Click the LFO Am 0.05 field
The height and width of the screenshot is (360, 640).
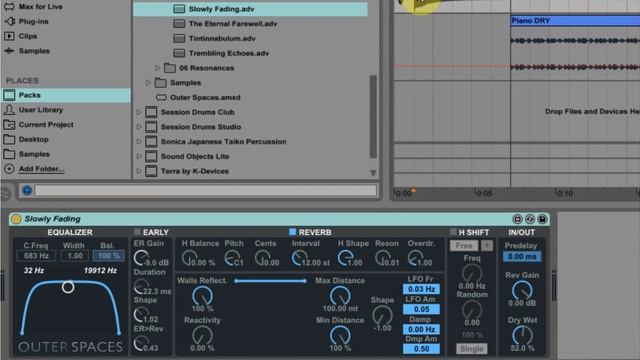421,309
